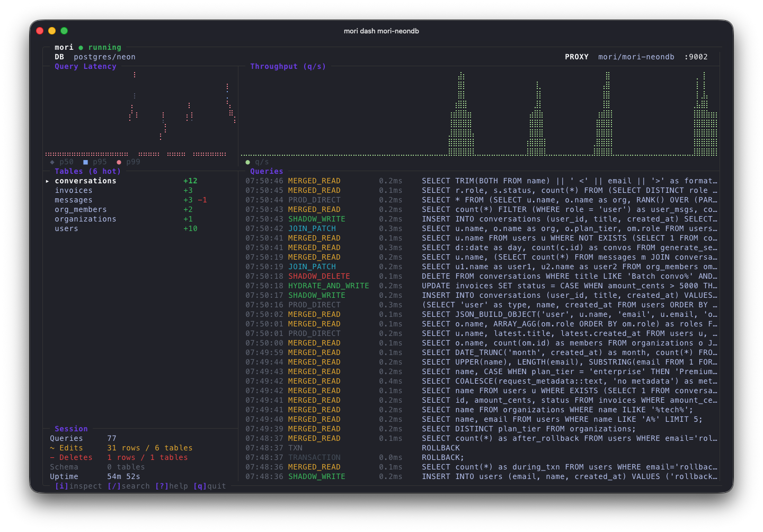This screenshot has width=763, height=532.
Task: Click the SELECT COALESCE(request_metadata SQL text
Action: (570, 382)
